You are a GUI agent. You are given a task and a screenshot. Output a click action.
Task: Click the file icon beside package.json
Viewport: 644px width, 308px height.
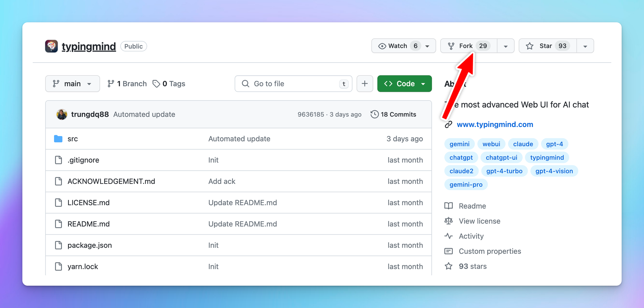point(58,245)
